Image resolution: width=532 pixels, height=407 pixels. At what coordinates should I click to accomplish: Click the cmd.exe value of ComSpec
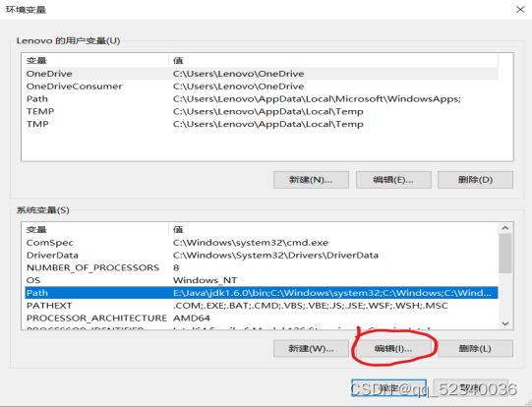pos(251,243)
